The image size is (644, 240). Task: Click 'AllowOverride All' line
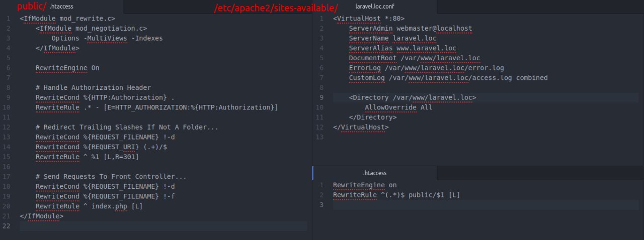398,107
